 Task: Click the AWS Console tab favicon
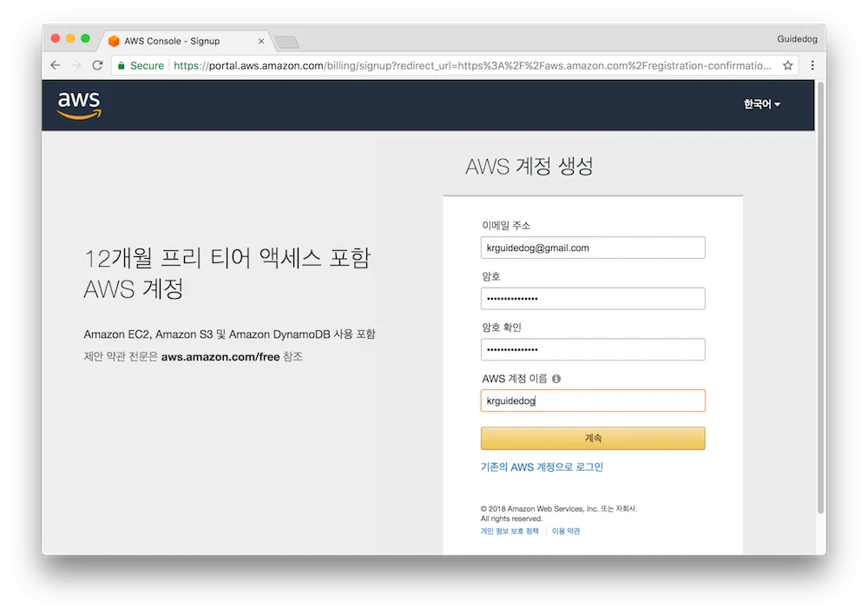click(x=114, y=41)
